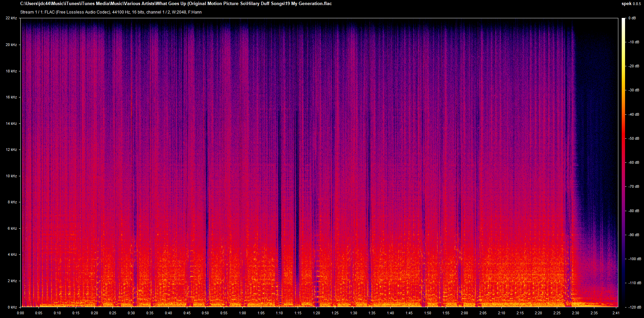Image resolution: width=644 pixels, height=318 pixels.
Task: Click the 0:25 time axis label
Action: click(x=113, y=313)
